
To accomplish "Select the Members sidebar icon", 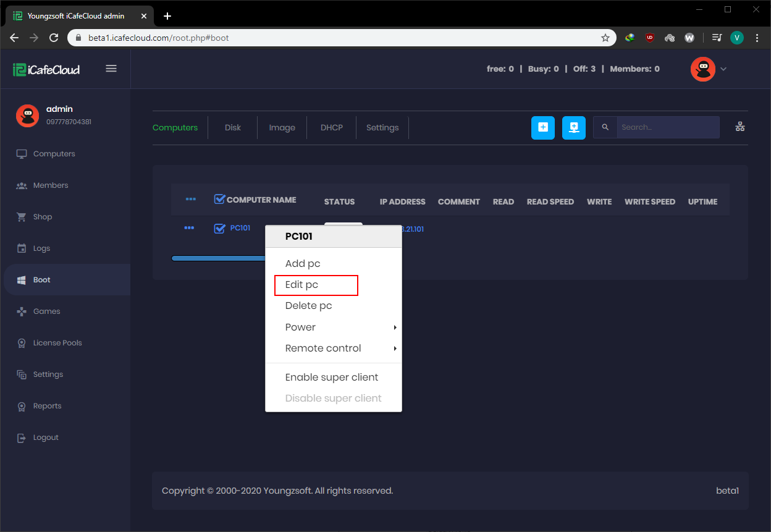I will tap(24, 185).
